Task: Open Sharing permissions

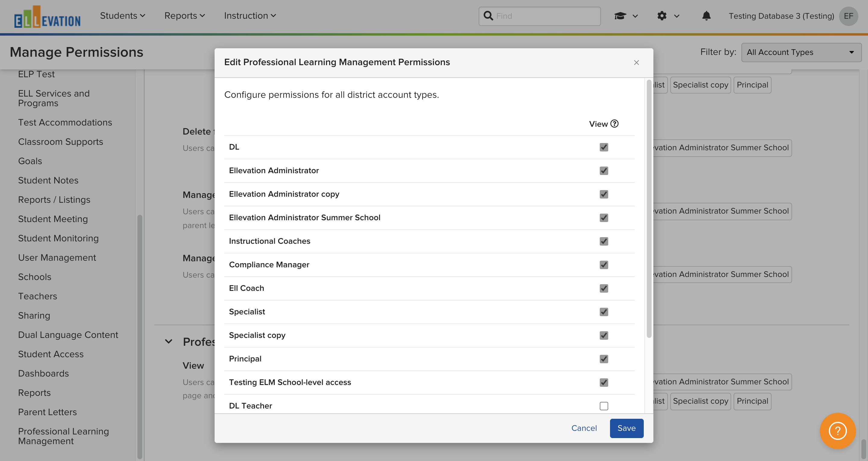Action: pyautogui.click(x=34, y=316)
